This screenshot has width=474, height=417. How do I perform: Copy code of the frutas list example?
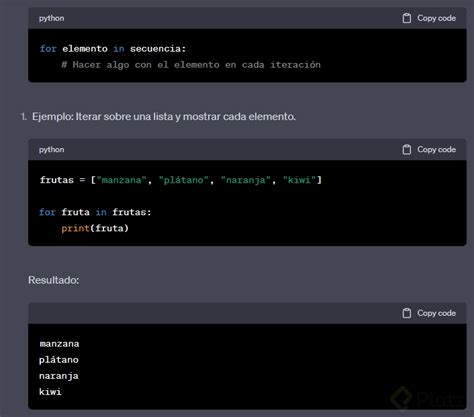[x=429, y=150]
